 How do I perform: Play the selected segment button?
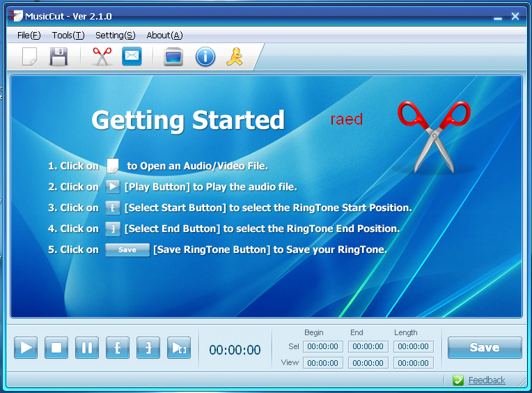(x=179, y=348)
